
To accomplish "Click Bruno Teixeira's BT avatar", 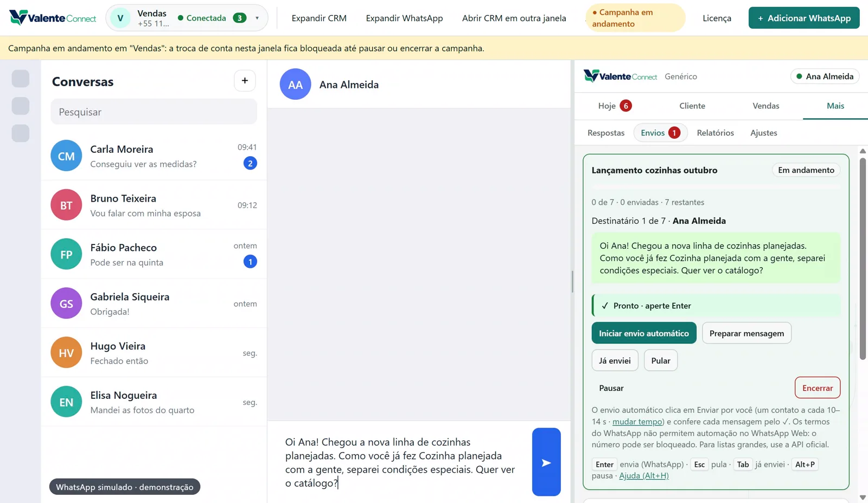I will [66, 205].
